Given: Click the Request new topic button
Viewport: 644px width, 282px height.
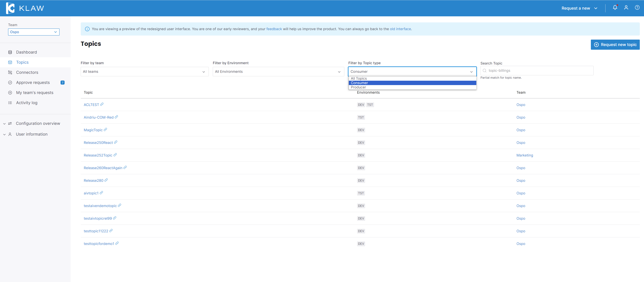Looking at the screenshot, I should (x=615, y=45).
